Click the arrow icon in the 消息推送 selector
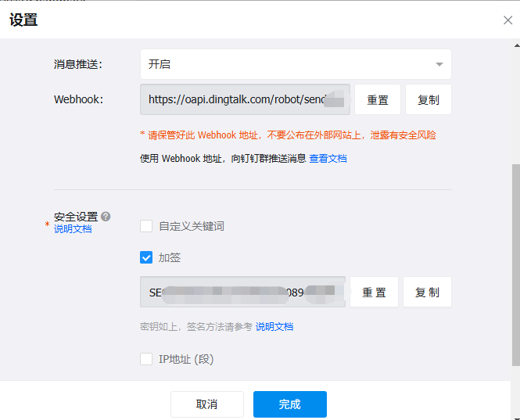The image size is (520, 420). (439, 64)
